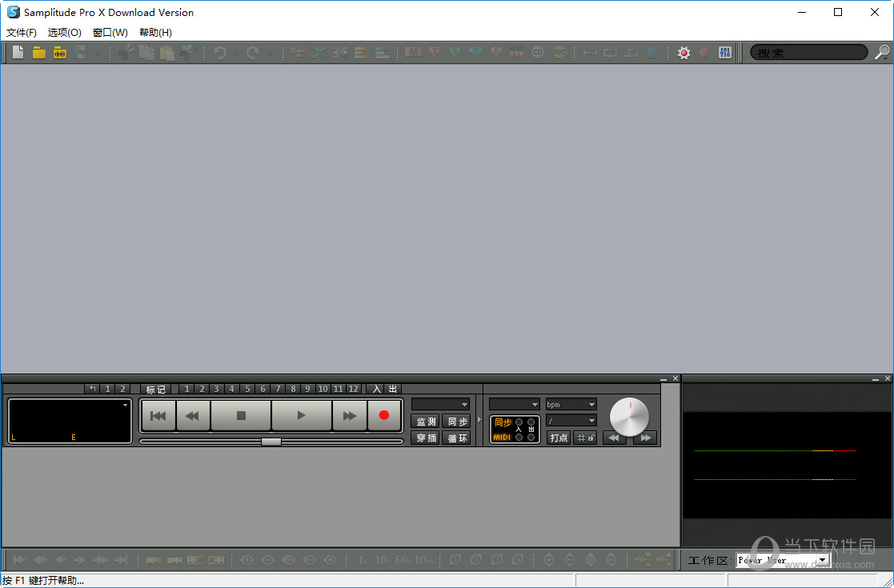Open the 窗口(W) menu
Viewport: 894px width, 588px height.
110,33
